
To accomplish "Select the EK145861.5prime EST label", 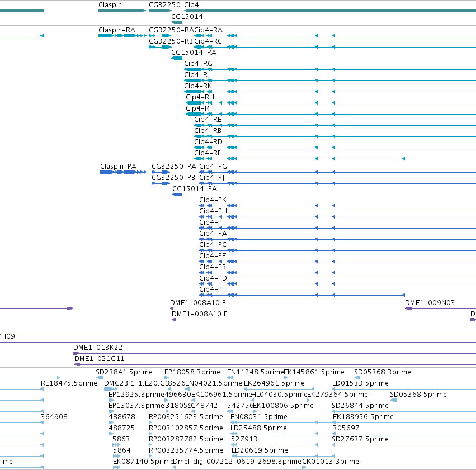I will click(314, 372).
